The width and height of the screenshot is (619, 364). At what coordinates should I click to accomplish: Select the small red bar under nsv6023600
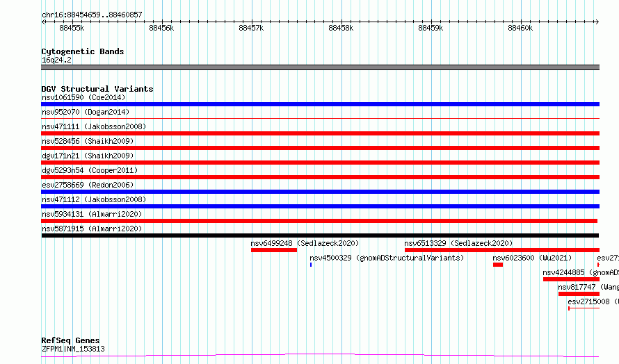pyautogui.click(x=498, y=265)
